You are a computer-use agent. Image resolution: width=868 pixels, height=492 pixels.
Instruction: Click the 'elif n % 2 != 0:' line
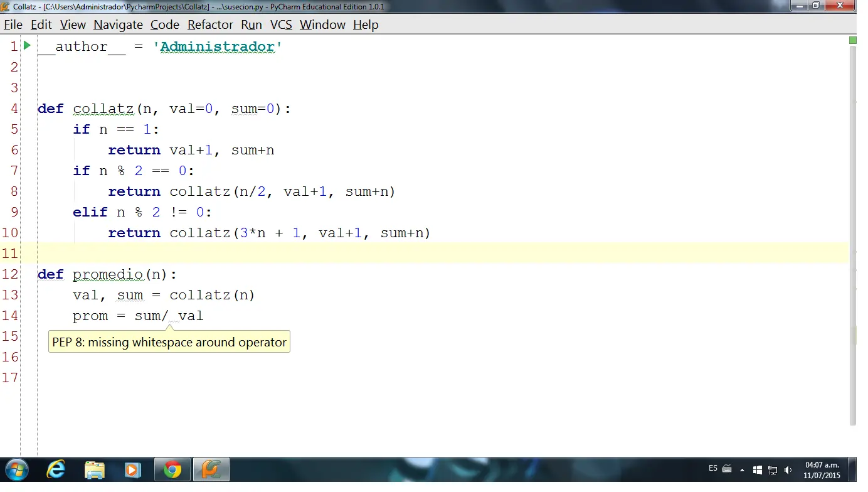tap(142, 212)
